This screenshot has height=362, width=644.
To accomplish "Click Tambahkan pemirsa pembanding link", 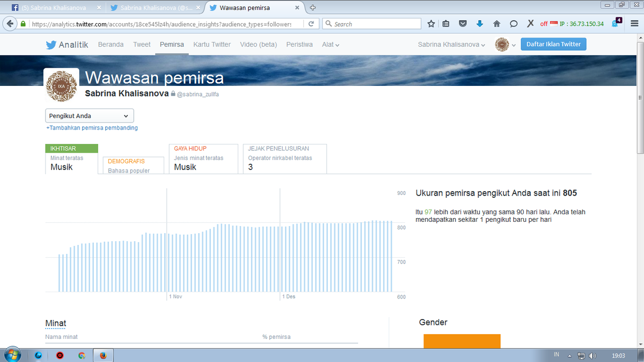I will [92, 128].
